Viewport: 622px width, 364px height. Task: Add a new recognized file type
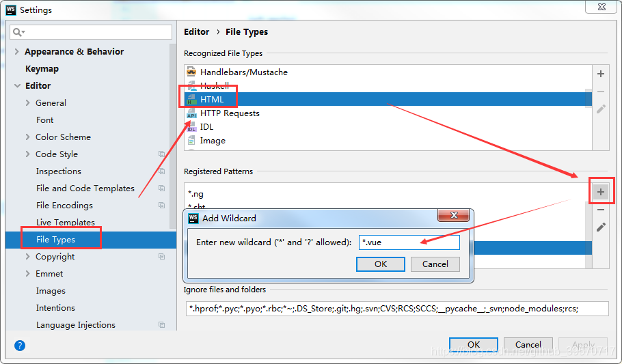601,74
